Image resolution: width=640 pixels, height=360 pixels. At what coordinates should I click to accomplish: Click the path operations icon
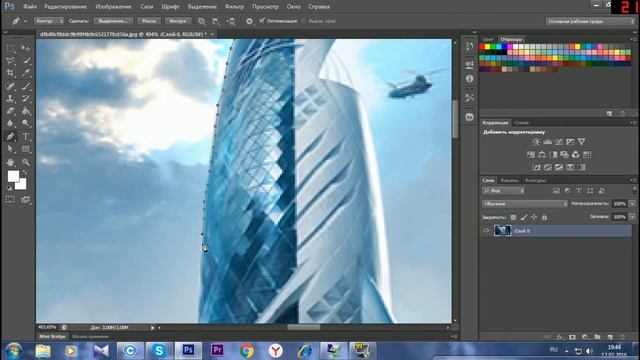pyautogui.click(x=202, y=21)
